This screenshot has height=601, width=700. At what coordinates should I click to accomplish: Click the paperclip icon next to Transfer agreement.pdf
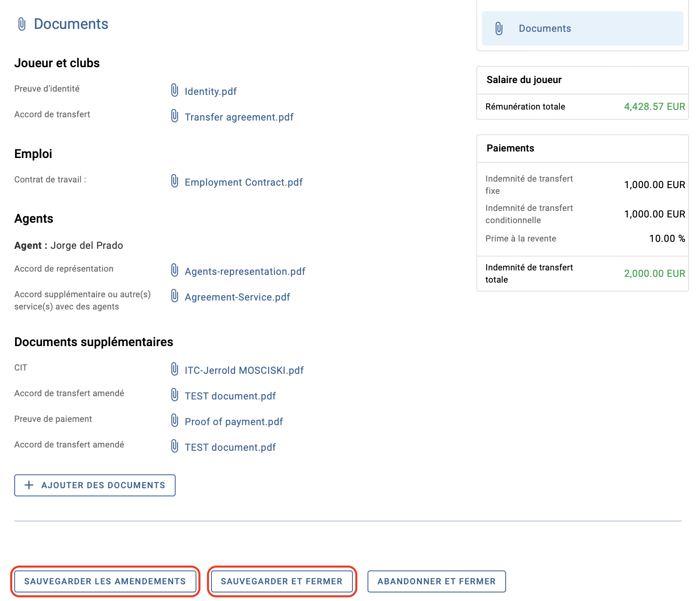point(174,116)
